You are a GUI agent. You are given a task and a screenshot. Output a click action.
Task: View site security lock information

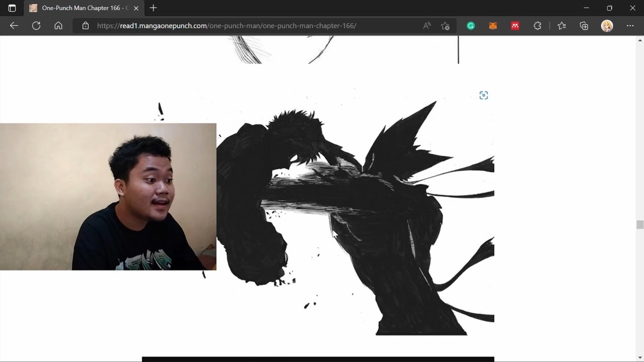pos(86,26)
